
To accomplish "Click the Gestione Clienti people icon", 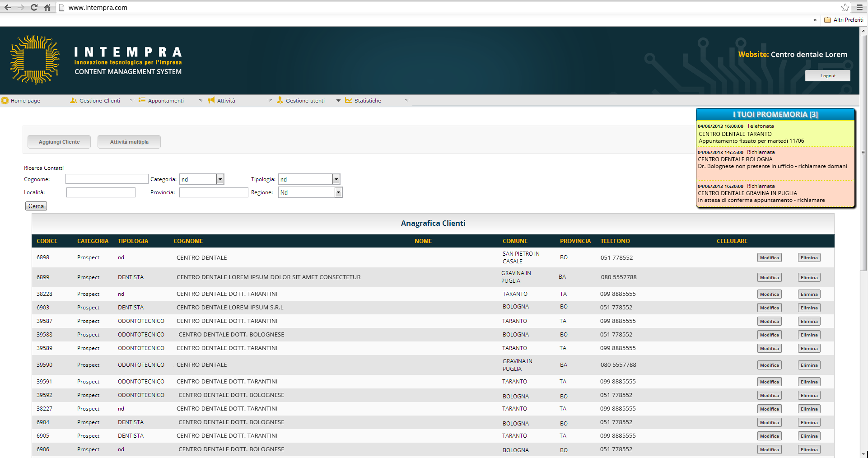I will pos(74,100).
